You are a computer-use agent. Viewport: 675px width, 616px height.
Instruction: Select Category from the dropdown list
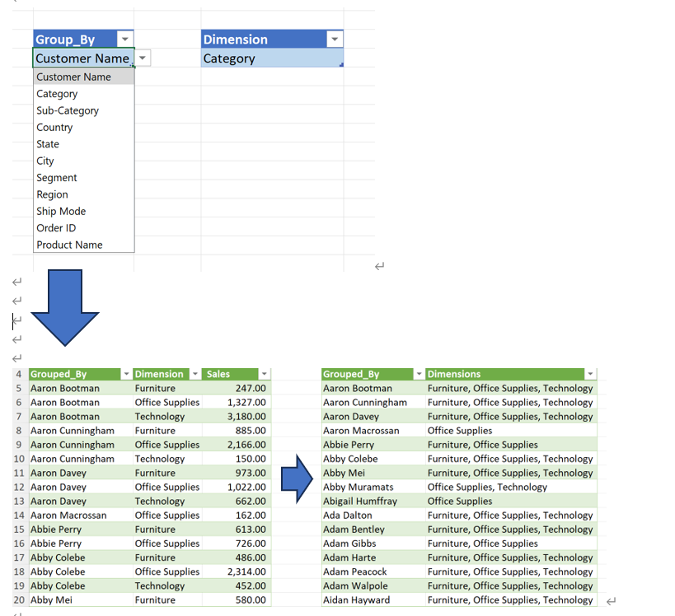57,94
